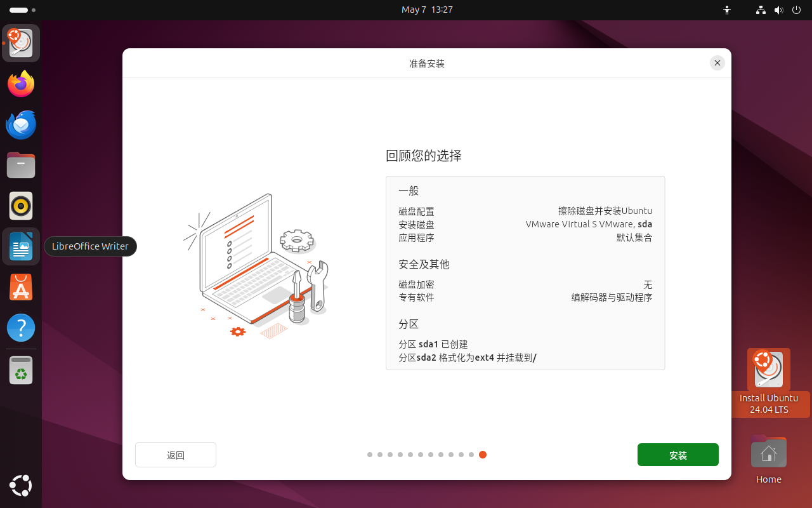The image size is (812, 508).
Task: Open the accessibility menu in the top bar
Action: 727,10
